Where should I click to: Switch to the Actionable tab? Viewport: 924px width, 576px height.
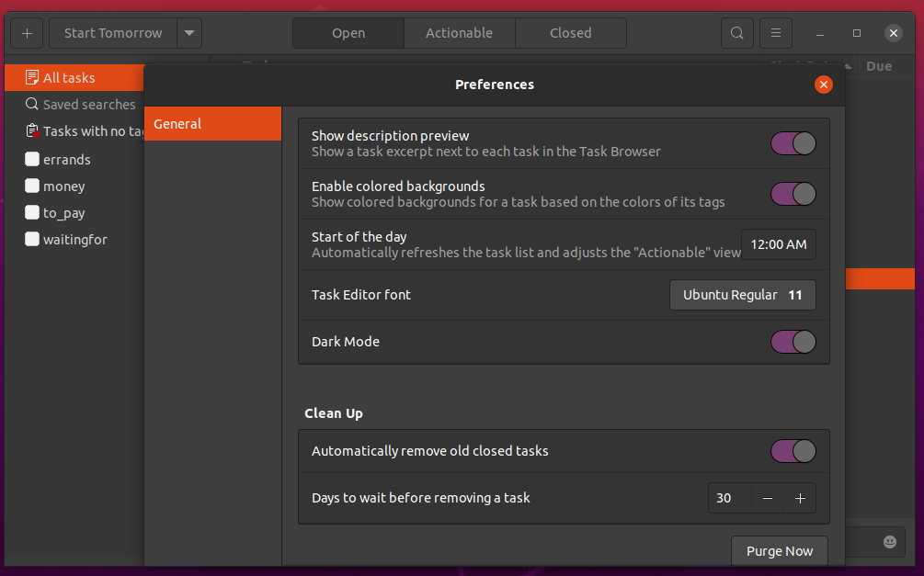click(459, 33)
